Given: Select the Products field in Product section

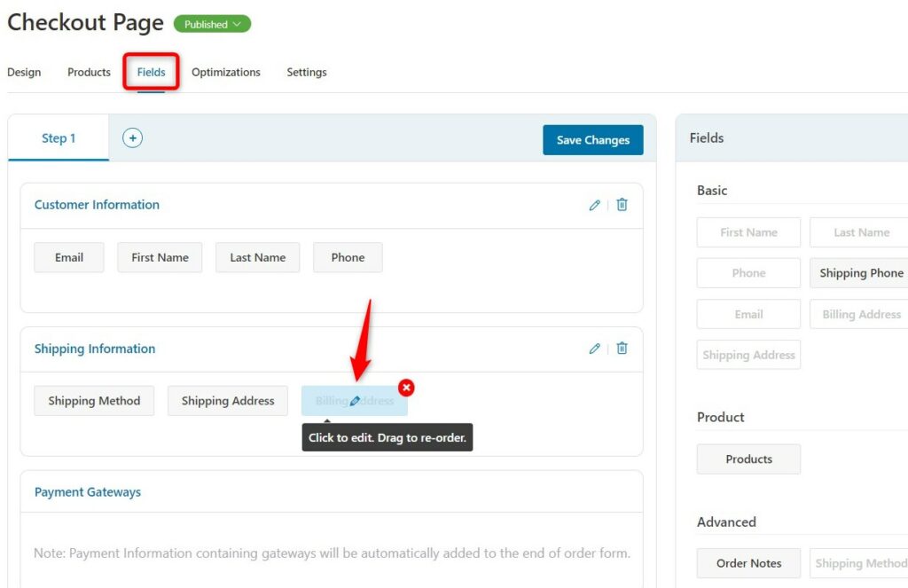Looking at the screenshot, I should click(x=748, y=459).
